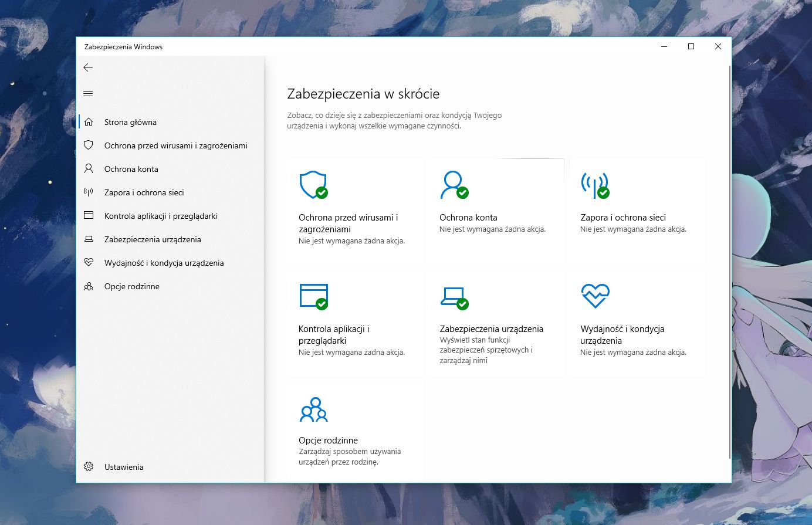Click the laptop icon beside Zabezpieczenia urządzenia
This screenshot has height=525, width=812.
pyautogui.click(x=89, y=239)
